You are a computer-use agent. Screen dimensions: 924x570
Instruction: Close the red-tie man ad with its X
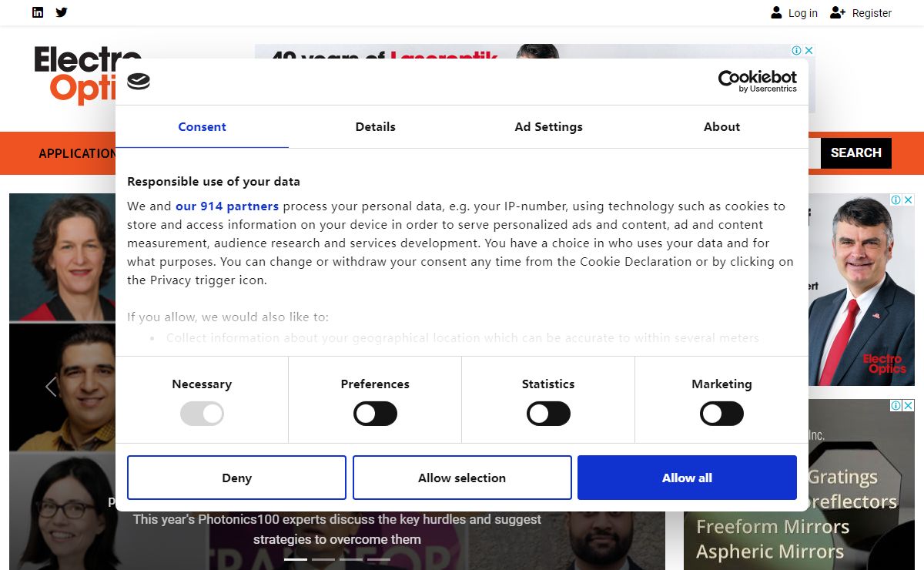pos(908,199)
